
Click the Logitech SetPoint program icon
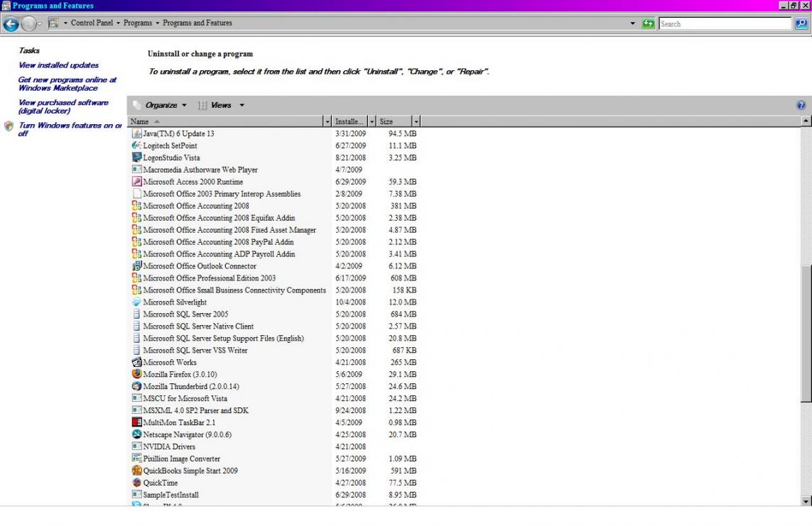pyautogui.click(x=136, y=146)
